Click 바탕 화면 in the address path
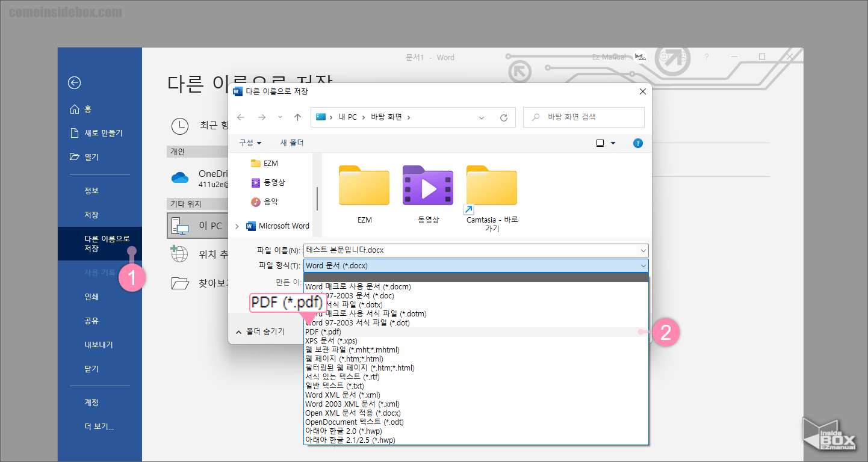The width and height of the screenshot is (868, 462). point(386,117)
